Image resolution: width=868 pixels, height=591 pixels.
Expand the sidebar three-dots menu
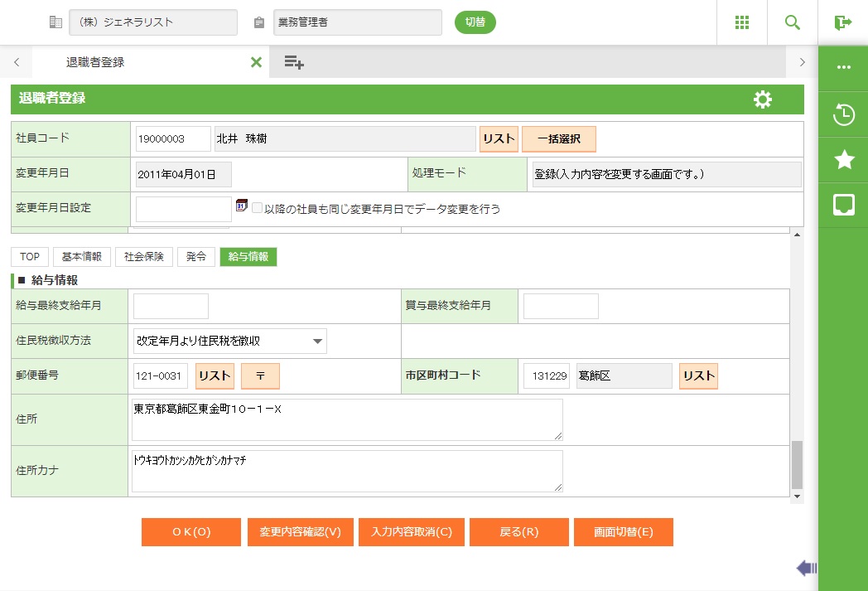pos(843,67)
